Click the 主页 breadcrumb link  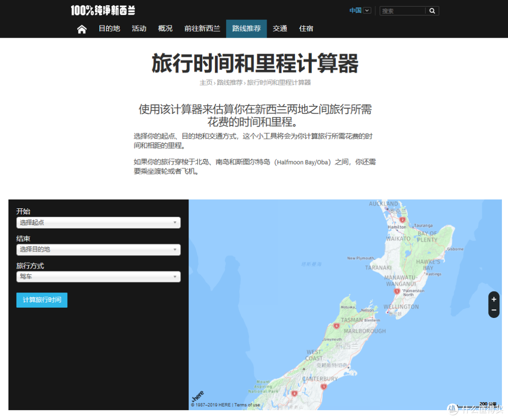pyautogui.click(x=206, y=83)
